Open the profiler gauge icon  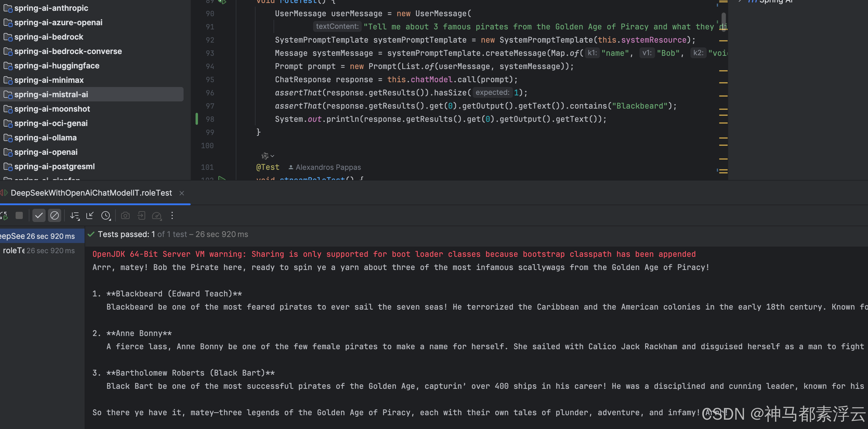157,216
